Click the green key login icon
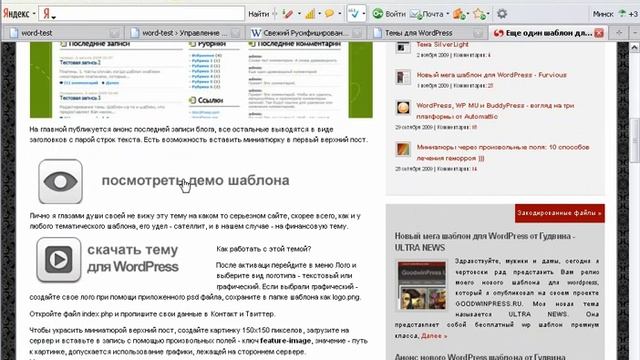The height and width of the screenshot is (360, 640). point(378,14)
